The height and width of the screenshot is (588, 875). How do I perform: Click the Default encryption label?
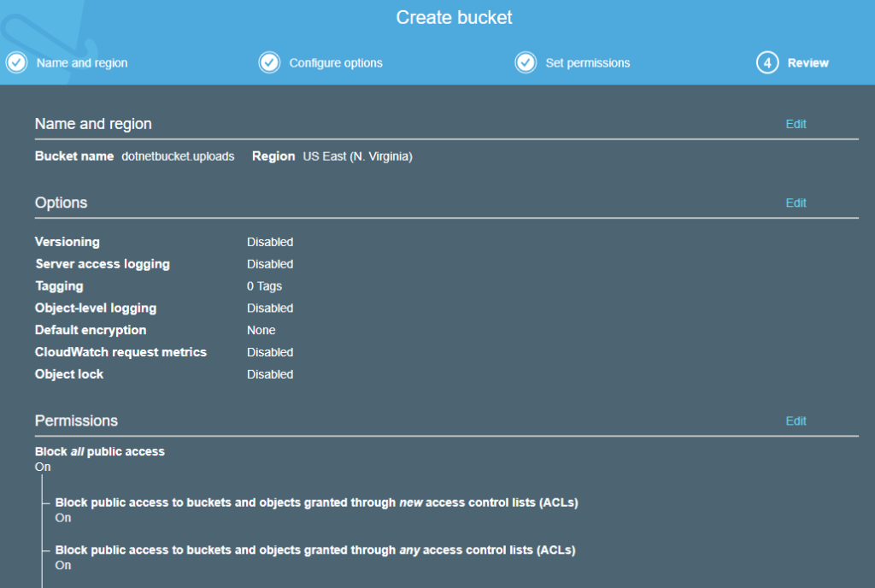pos(91,330)
